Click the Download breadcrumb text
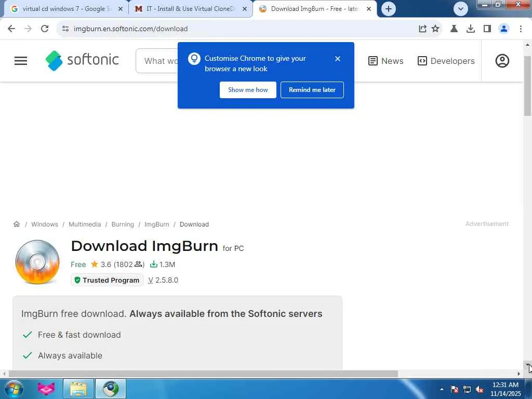The width and height of the screenshot is (532, 399). click(x=194, y=224)
